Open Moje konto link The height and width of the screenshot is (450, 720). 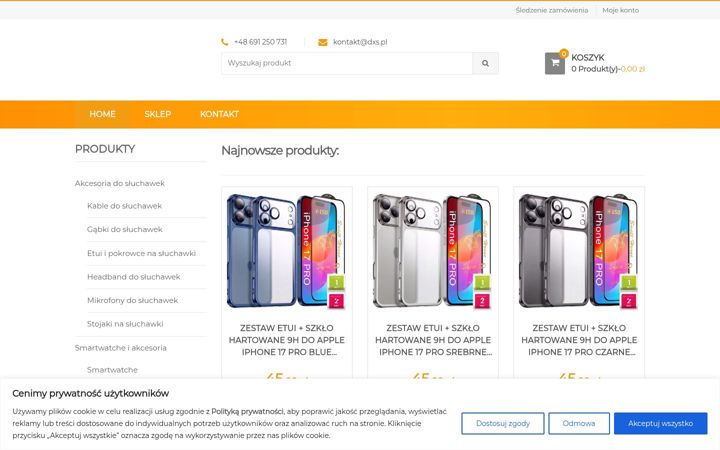click(620, 10)
